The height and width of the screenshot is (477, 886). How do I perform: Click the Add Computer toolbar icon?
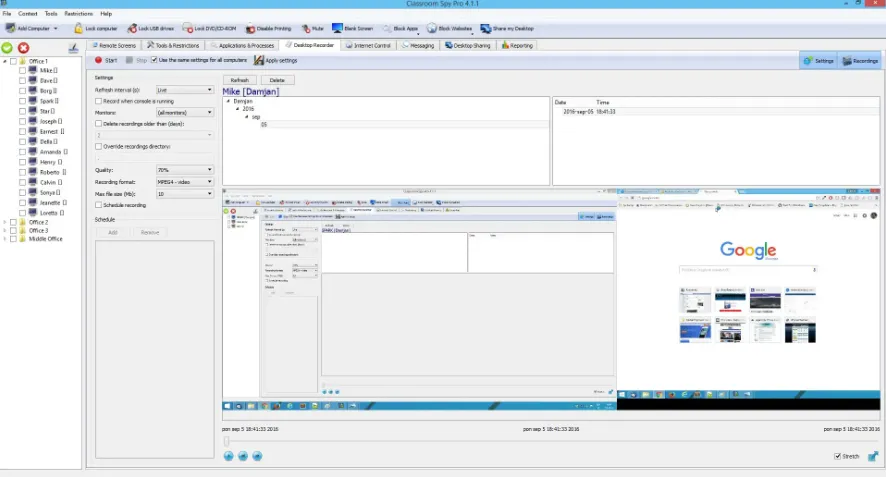point(10,28)
